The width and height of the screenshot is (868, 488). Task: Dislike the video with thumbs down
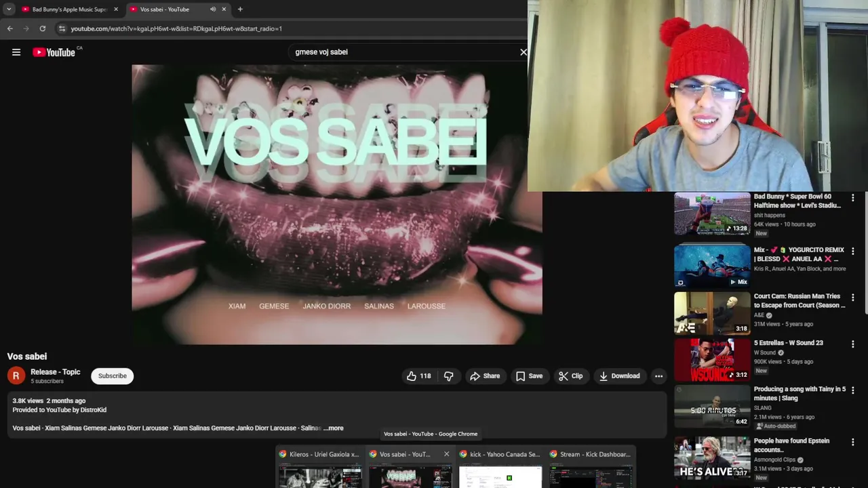[x=448, y=376]
